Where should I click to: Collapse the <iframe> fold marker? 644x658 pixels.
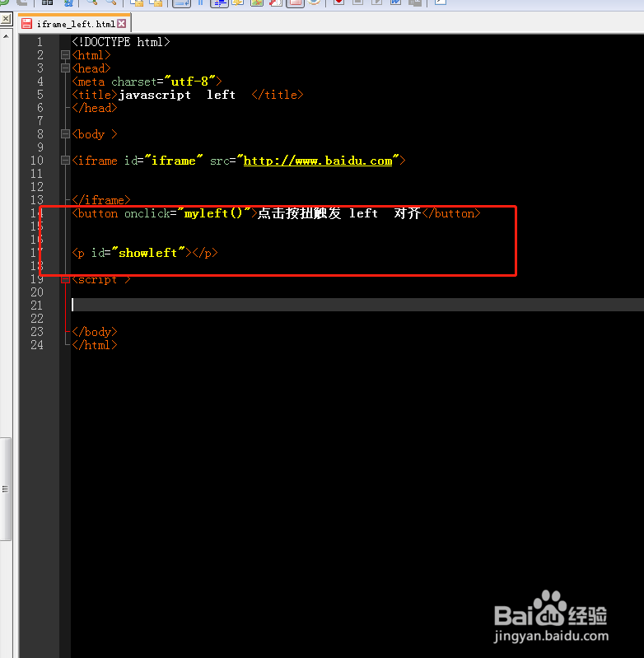65,161
